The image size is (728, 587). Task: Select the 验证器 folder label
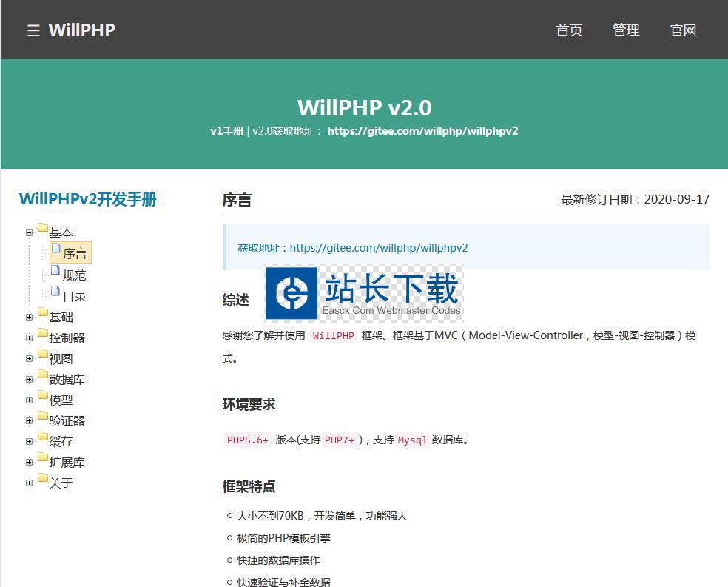pyautogui.click(x=67, y=420)
